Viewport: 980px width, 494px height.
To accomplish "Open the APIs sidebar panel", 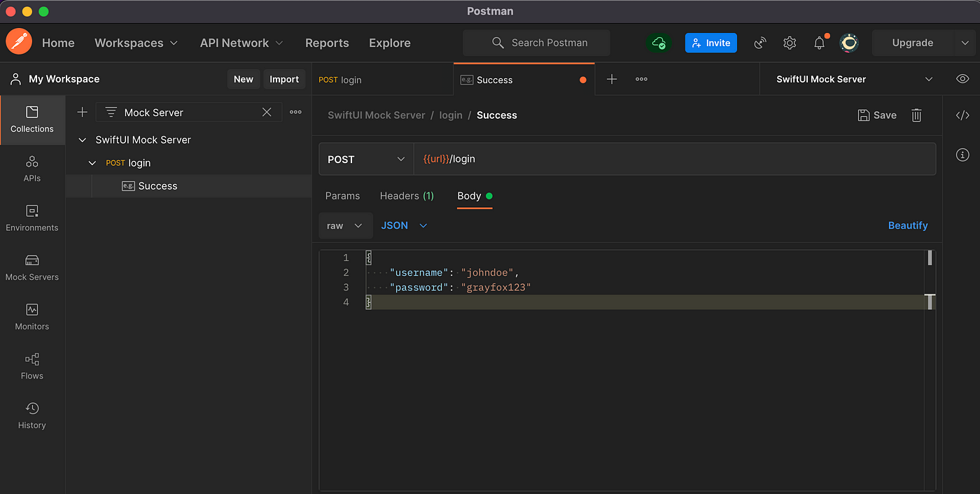I will (32, 169).
